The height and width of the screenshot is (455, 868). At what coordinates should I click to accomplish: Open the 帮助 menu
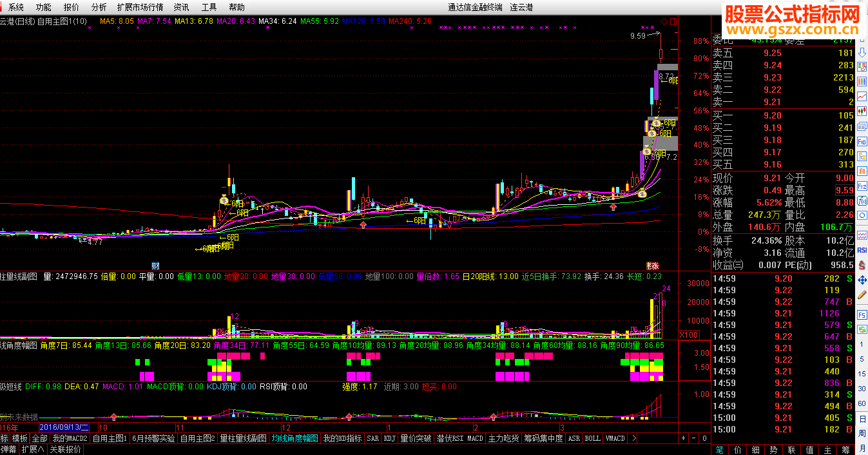[237, 7]
